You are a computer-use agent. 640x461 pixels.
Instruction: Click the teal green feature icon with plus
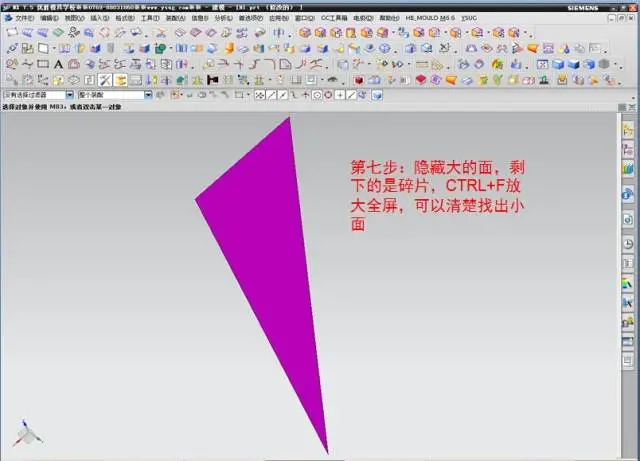click(x=160, y=49)
